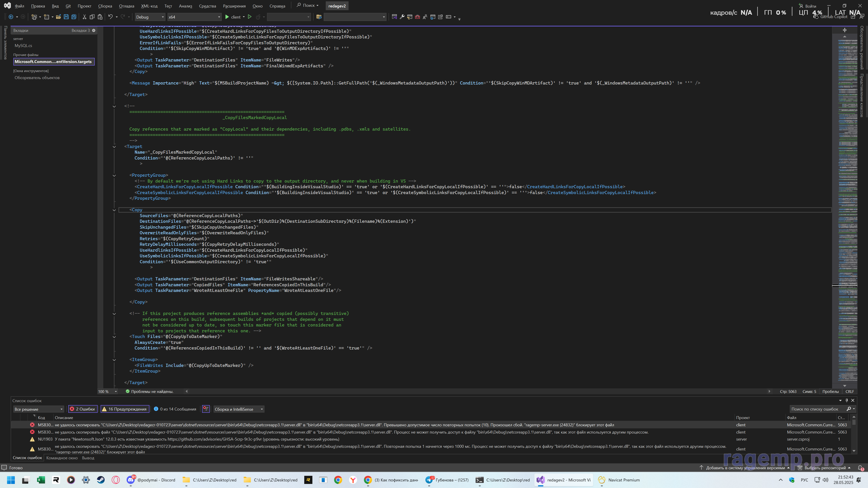Toggle the 0 из 14 Сообщения filter

click(175, 409)
